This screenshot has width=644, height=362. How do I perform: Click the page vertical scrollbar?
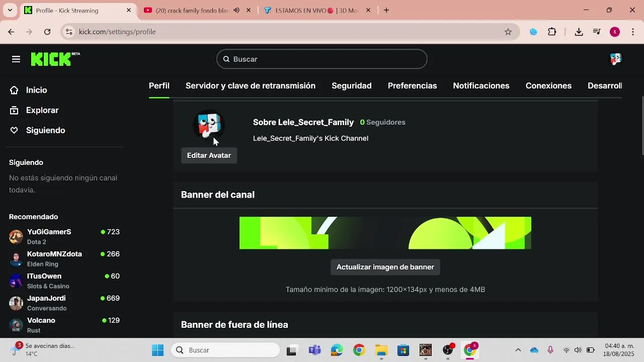[x=641, y=126]
